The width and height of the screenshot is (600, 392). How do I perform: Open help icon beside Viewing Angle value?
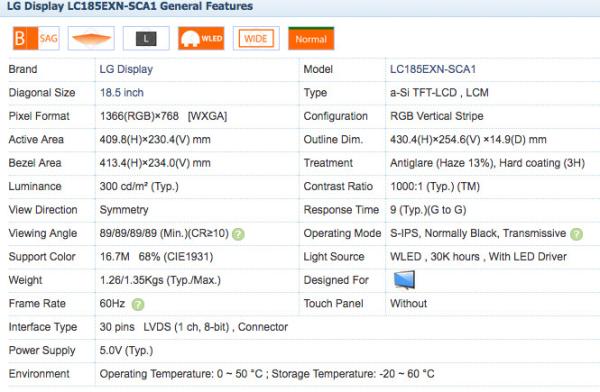[x=238, y=234]
